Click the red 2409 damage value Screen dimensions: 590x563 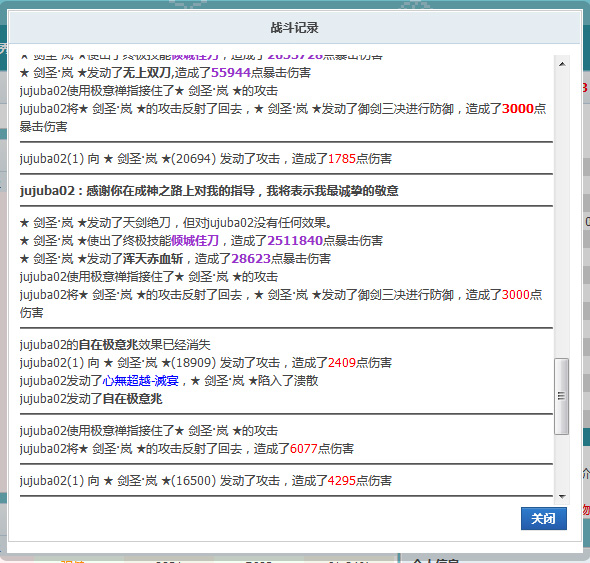tap(342, 362)
